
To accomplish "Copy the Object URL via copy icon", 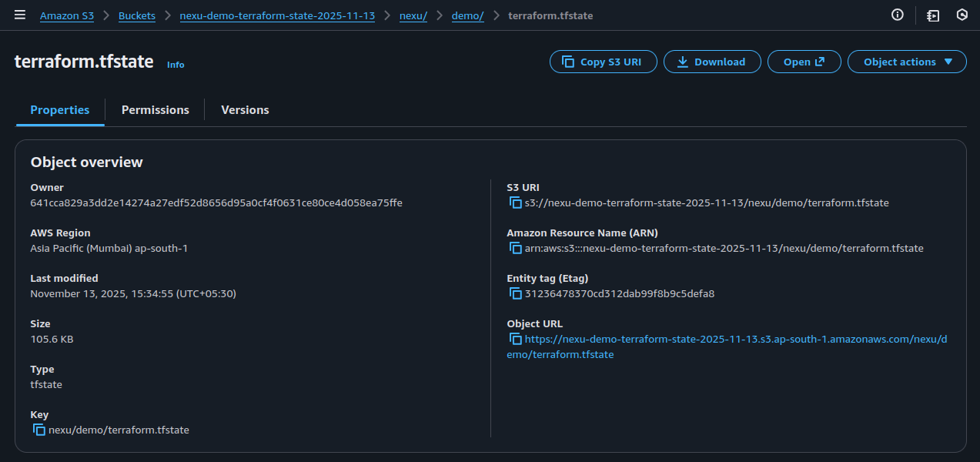I will coord(515,338).
